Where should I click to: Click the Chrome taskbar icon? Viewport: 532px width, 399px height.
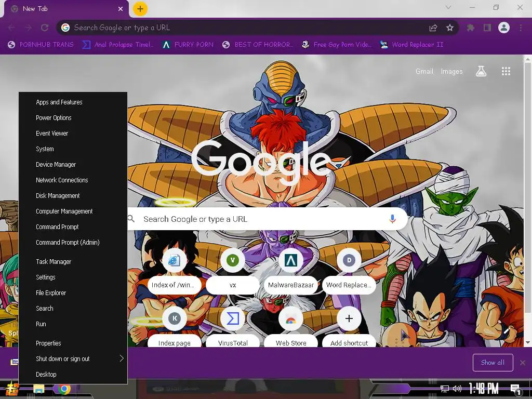point(64,389)
